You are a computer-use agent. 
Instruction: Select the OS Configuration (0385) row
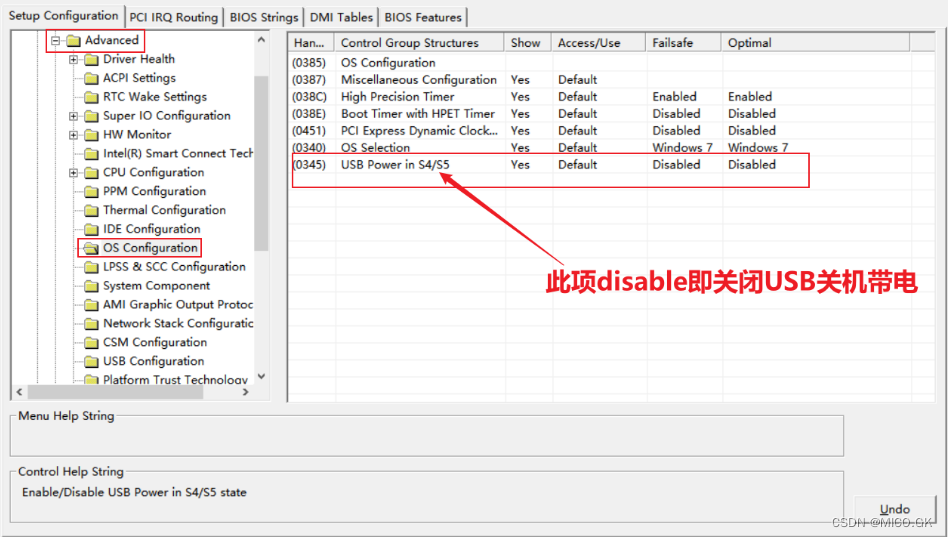(x=611, y=63)
